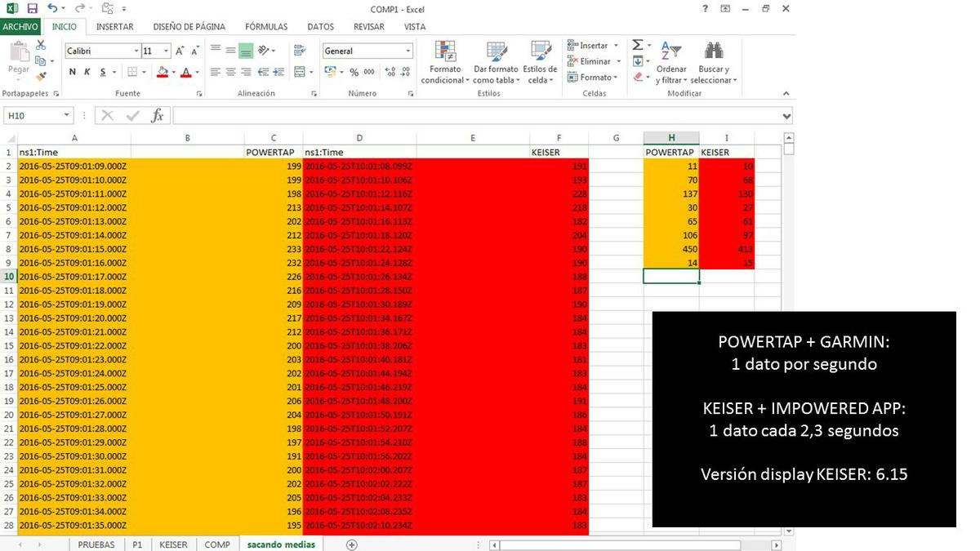Select cell containing 450 in column H
Viewport: 980px width, 551px height.
point(670,249)
